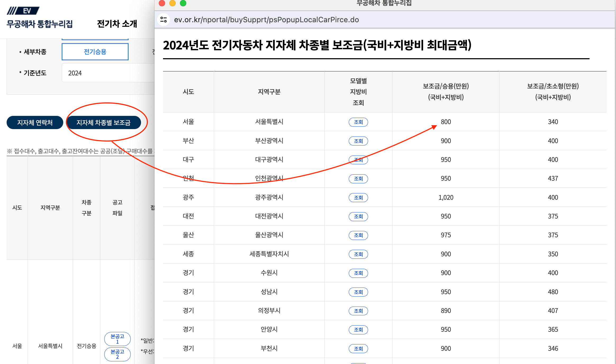Viewport: 616px width, 364px height.
Task: Click the 지자체 연락처 button
Action: [35, 122]
